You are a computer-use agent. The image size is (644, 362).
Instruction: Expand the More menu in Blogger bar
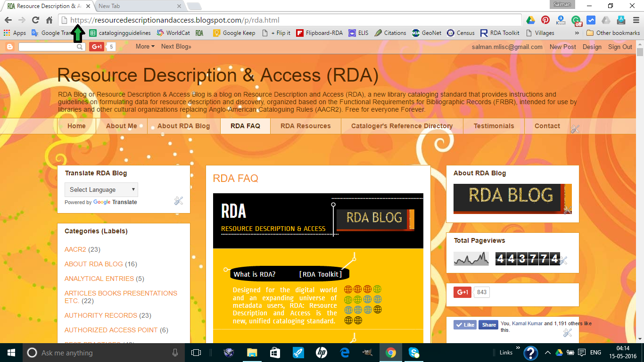click(144, 46)
